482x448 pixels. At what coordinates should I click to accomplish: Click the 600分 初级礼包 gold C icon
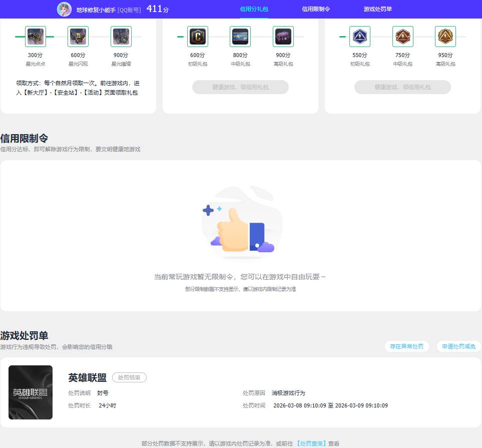198,37
